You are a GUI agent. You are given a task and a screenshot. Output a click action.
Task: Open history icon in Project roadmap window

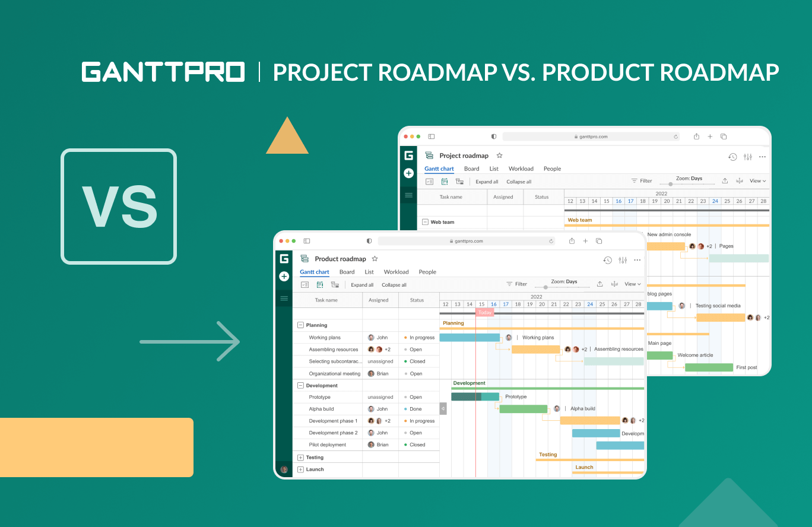tap(732, 157)
